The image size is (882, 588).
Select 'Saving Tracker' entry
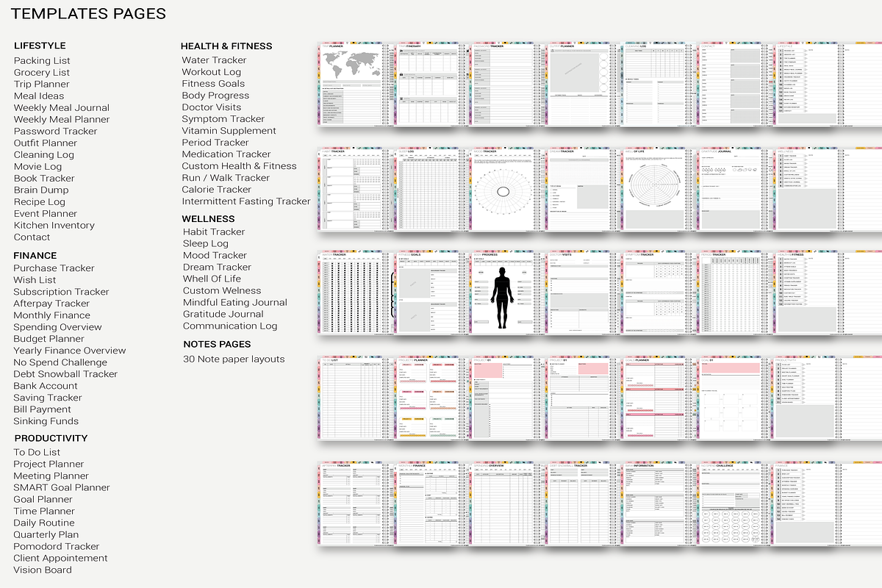(x=48, y=398)
